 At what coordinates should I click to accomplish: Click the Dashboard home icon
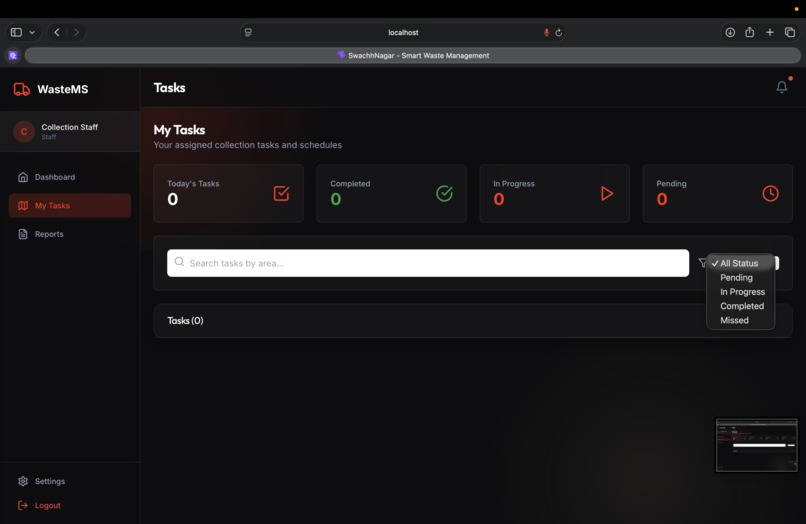click(x=23, y=177)
